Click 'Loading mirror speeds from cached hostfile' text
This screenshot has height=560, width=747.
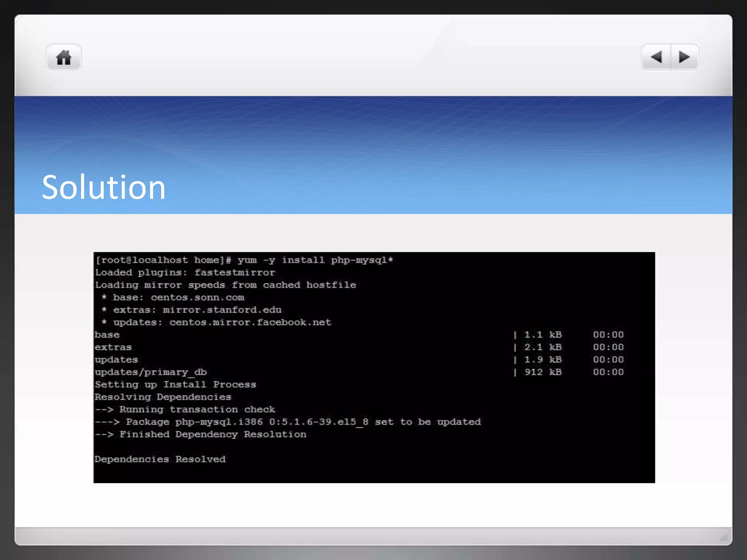(225, 285)
